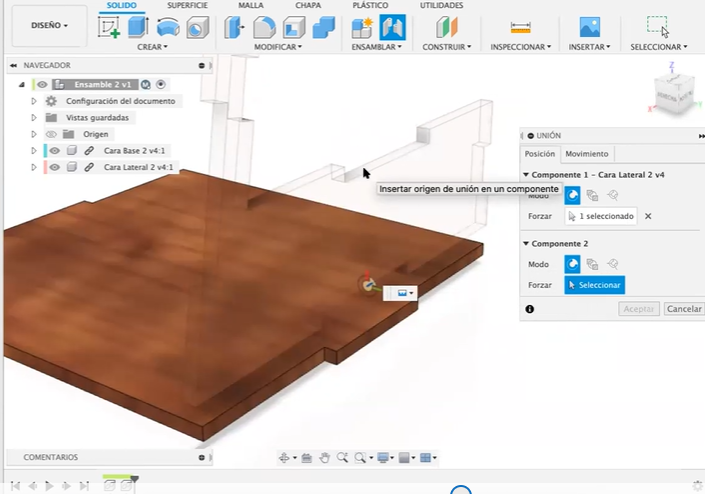705x494 pixels.
Task: Click the Orbit navigation icon
Action: point(284,458)
